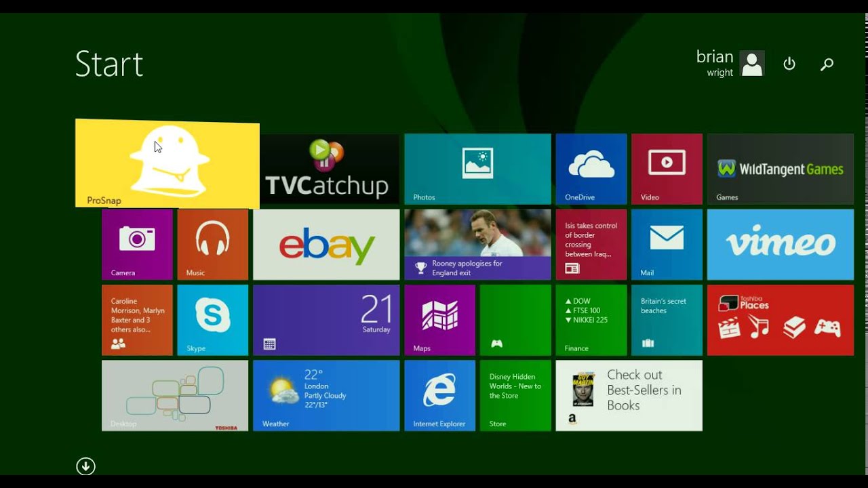Launch Internet Explorer tile

(x=440, y=396)
